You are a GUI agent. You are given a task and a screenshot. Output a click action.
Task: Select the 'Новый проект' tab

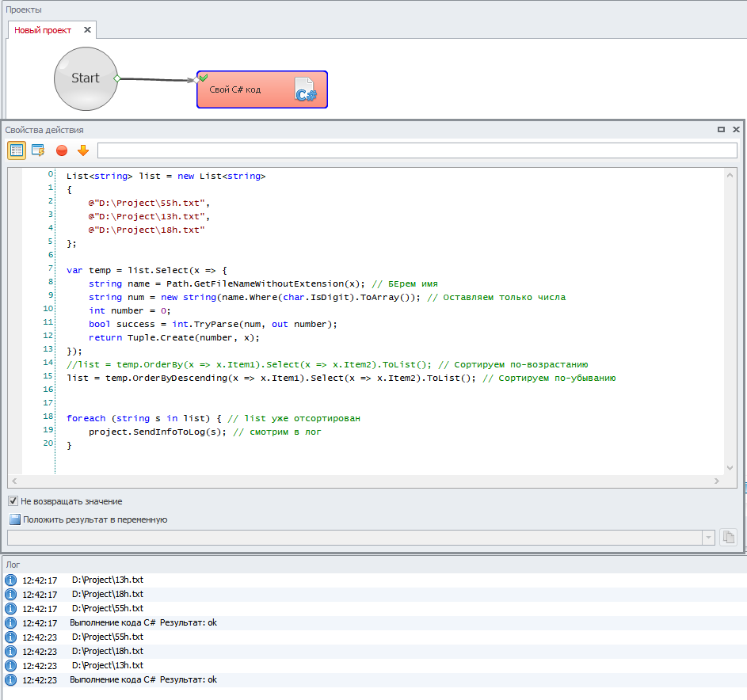[x=43, y=30]
